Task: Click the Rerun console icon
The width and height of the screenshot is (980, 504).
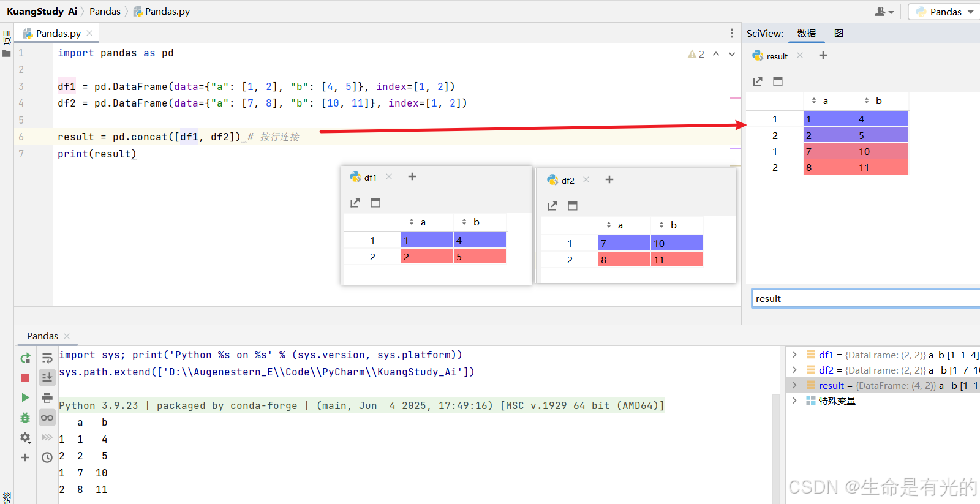Action: (25, 358)
